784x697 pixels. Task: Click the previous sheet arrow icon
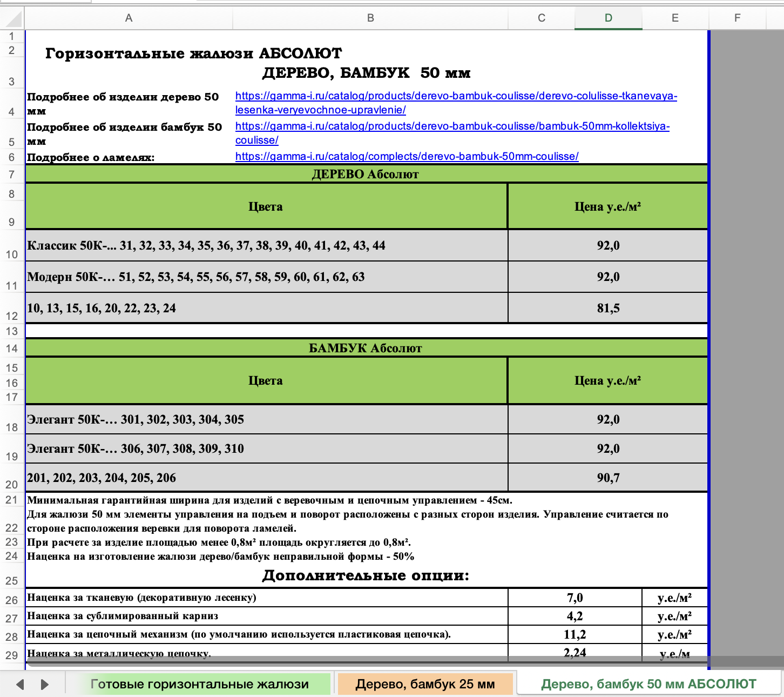(20, 685)
